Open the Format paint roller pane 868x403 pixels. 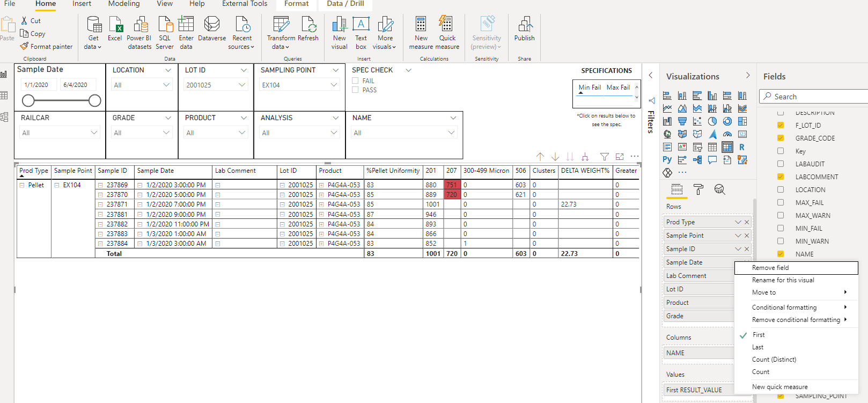pyautogui.click(x=698, y=189)
